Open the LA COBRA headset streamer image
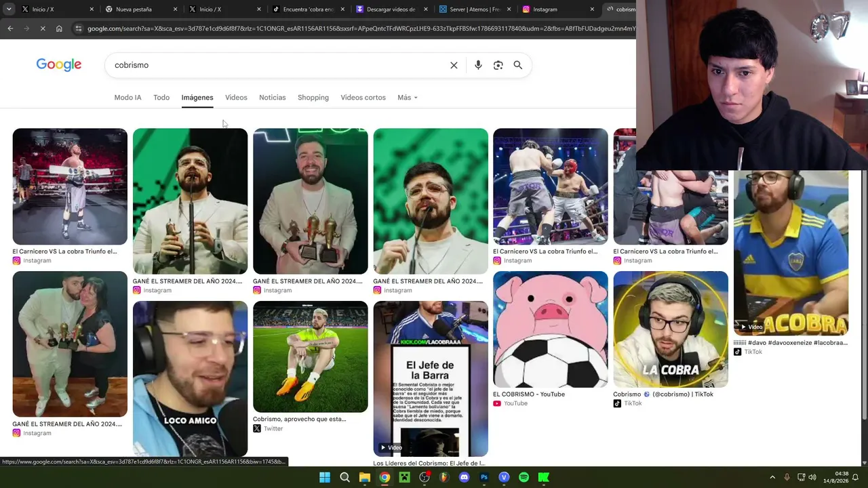The image size is (868, 488). tap(671, 329)
